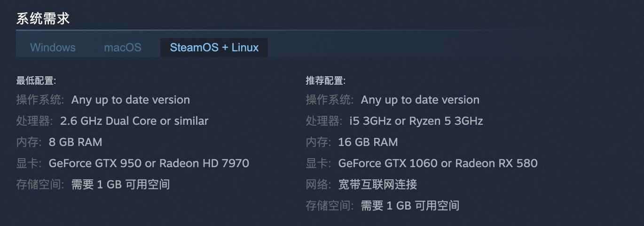Click the 16 GB RAM memory text
This screenshot has width=644, height=226.
pos(368,142)
